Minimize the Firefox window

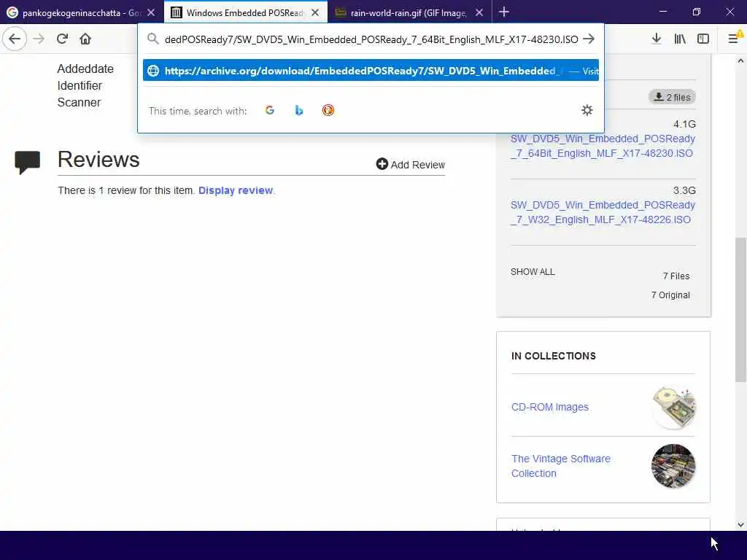pyautogui.click(x=662, y=12)
